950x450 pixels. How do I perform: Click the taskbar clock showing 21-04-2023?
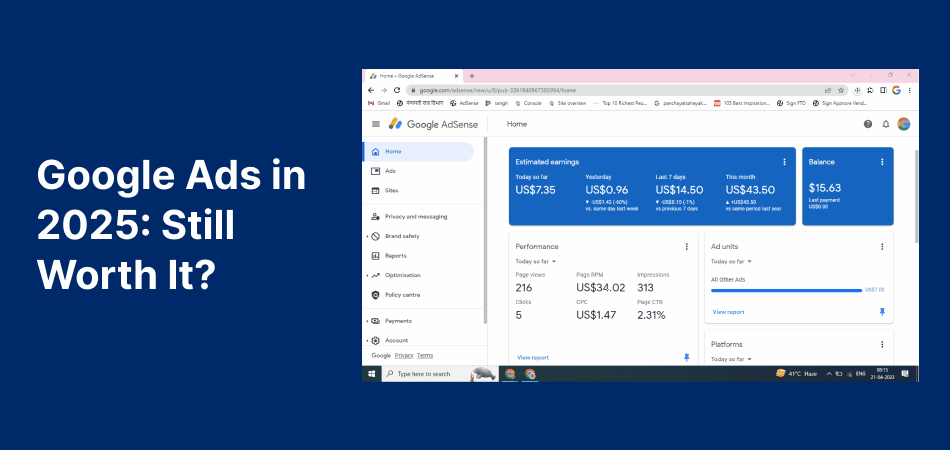(882, 374)
